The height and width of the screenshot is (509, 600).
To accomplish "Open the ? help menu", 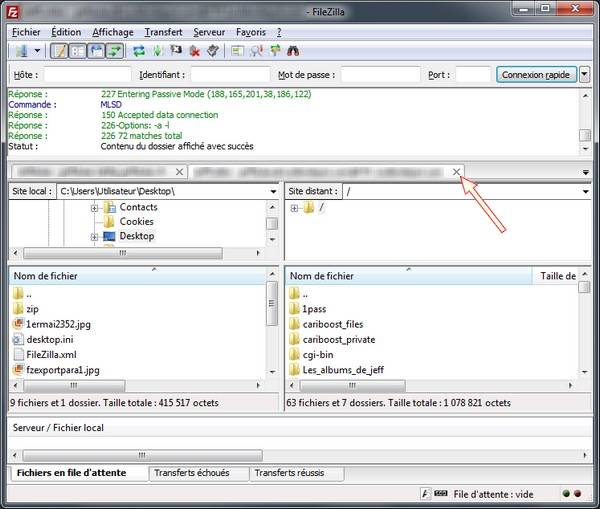I will tap(279, 32).
